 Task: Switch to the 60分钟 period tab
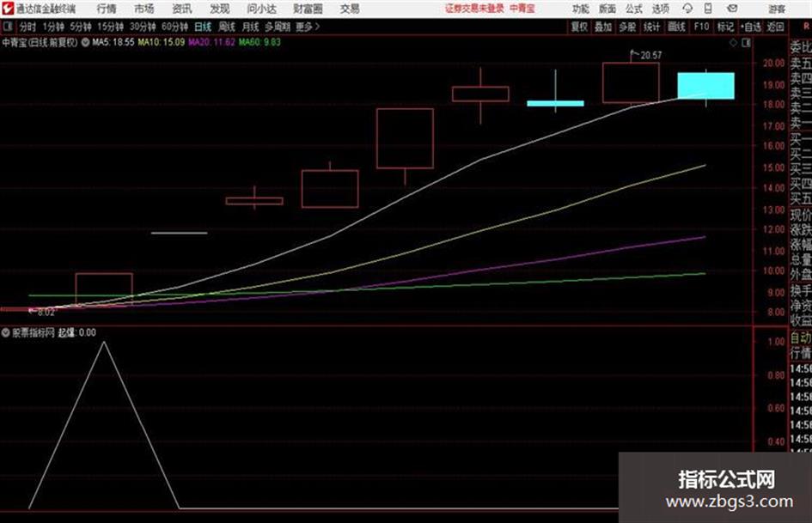[174, 27]
